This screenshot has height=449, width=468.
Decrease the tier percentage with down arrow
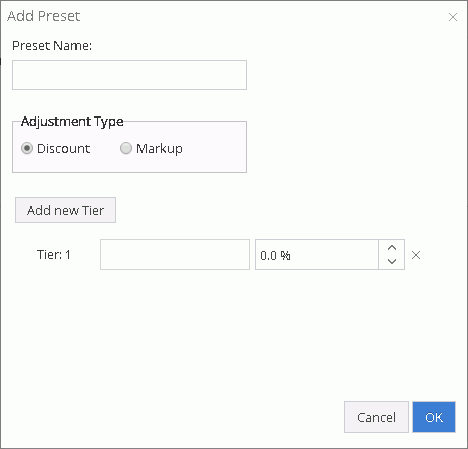pyautogui.click(x=392, y=261)
